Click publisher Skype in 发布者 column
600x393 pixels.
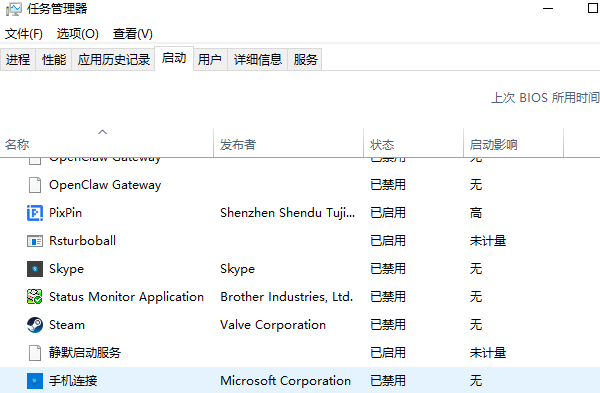pos(238,269)
